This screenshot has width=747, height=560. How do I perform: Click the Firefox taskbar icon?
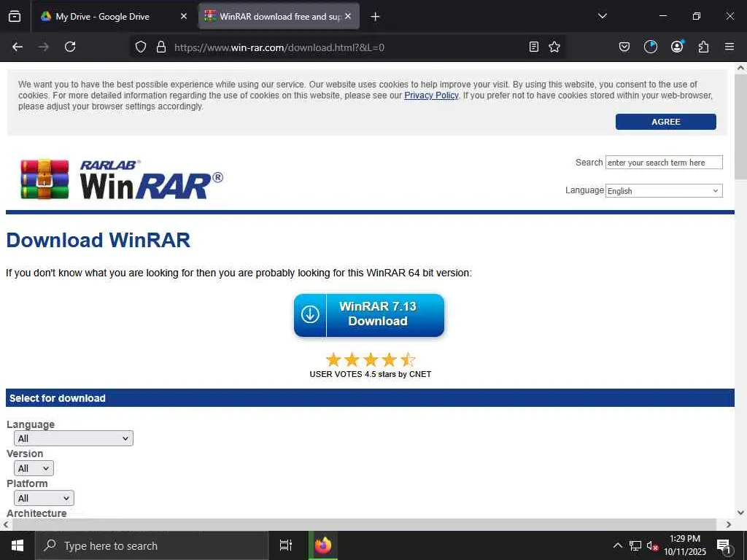pos(323,545)
